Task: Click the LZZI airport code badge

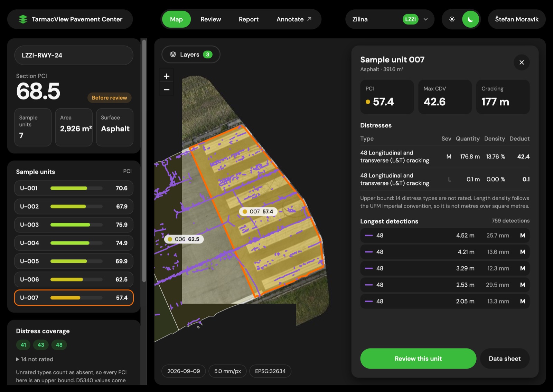Action: pyautogui.click(x=410, y=19)
